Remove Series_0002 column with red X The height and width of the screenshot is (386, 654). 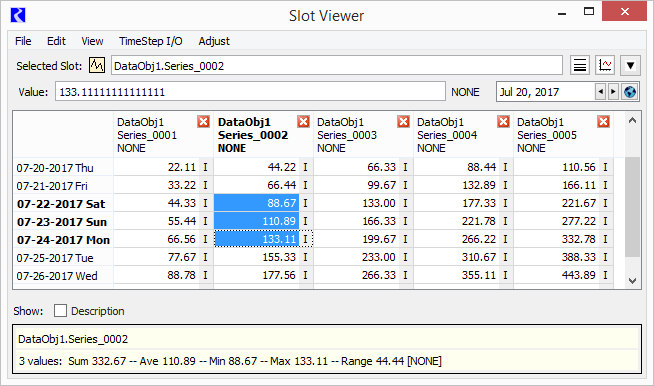click(x=303, y=121)
